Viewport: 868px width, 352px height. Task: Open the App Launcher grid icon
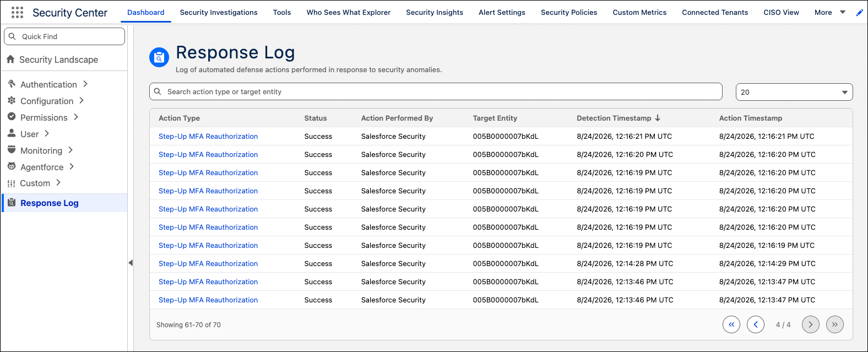17,12
